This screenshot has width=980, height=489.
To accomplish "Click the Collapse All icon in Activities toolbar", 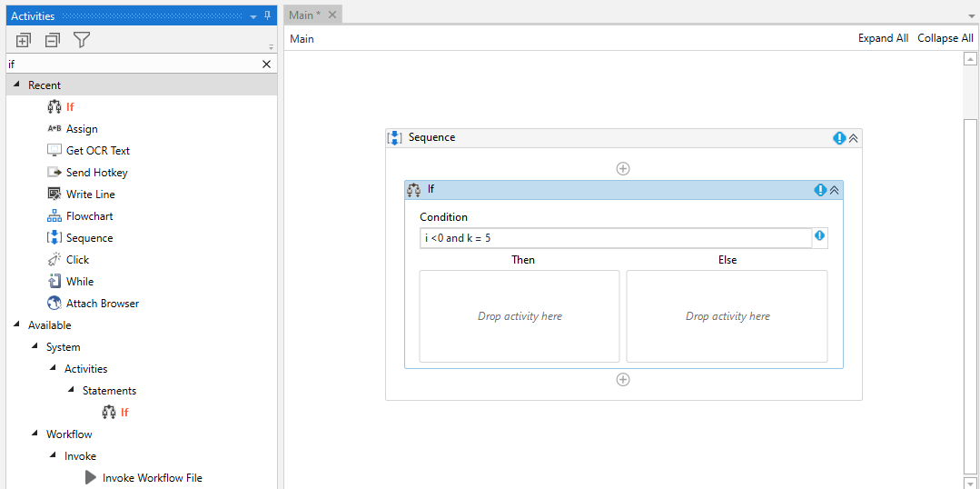I will 53,41.
